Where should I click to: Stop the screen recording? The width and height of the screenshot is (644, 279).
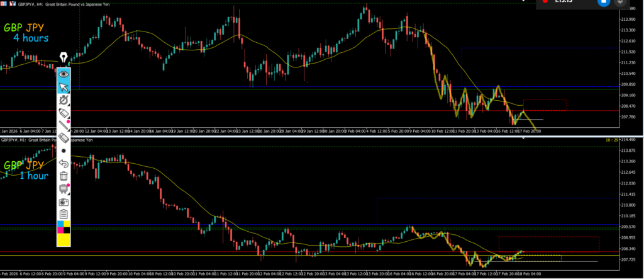602,3
